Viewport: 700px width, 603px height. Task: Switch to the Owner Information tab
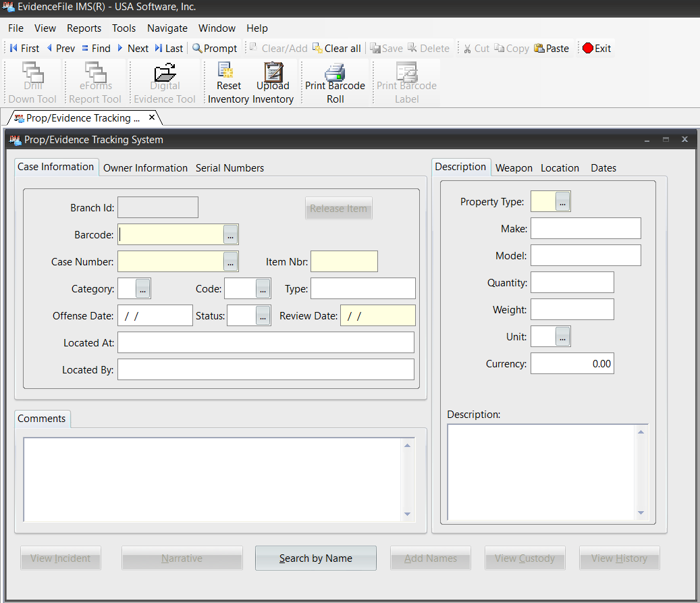[145, 168]
